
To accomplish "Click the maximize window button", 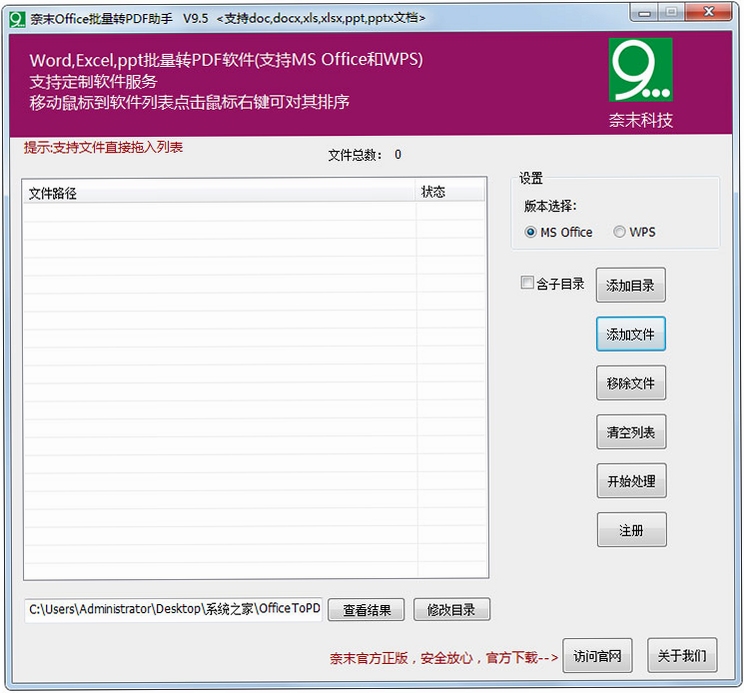I will point(671,13).
